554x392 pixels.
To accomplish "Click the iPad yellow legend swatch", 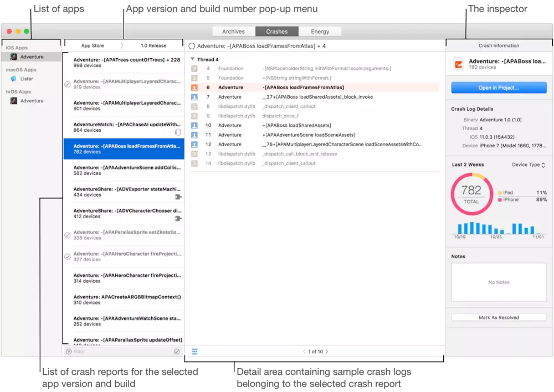I will pos(500,193).
